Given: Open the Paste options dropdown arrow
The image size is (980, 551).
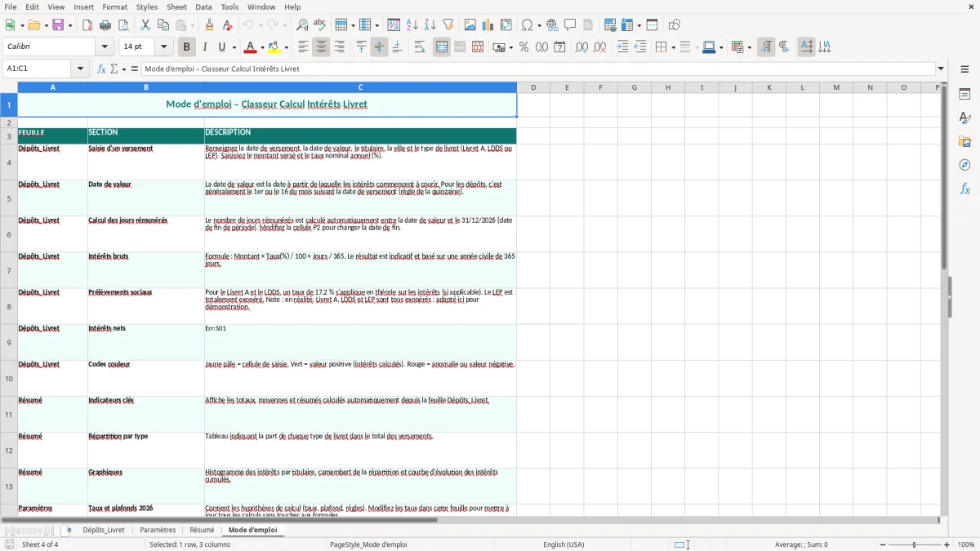Looking at the screenshot, I should click(193, 25).
